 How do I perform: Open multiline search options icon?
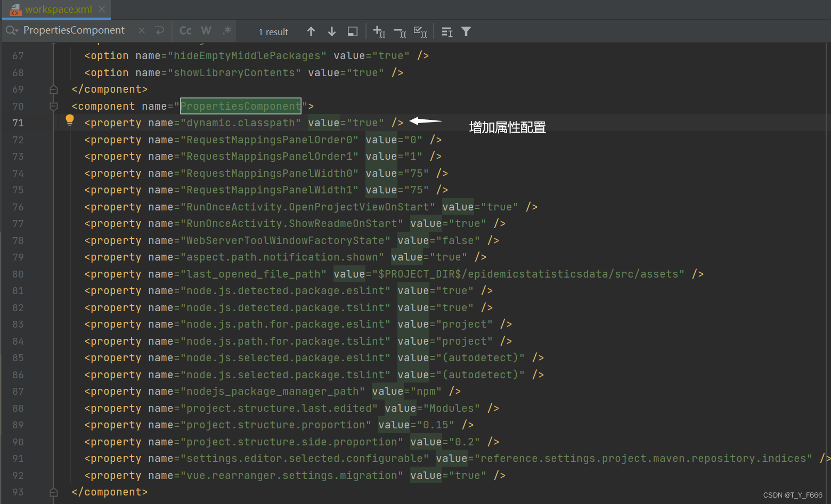tap(447, 32)
